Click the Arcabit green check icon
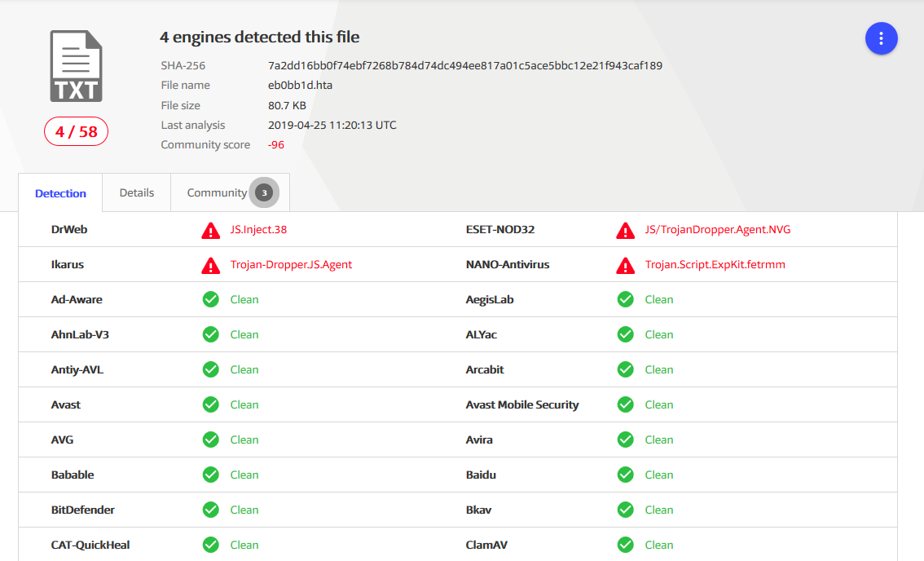Viewport: 924px width, 561px height. [625, 370]
